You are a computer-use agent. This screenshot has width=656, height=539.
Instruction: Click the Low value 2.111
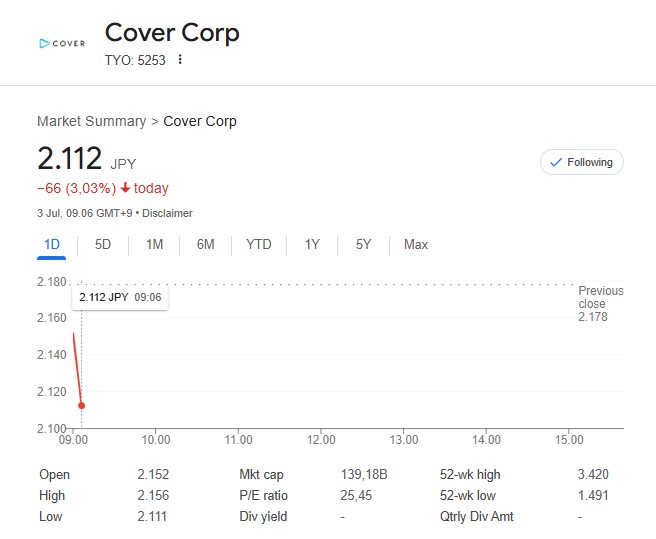pos(152,516)
